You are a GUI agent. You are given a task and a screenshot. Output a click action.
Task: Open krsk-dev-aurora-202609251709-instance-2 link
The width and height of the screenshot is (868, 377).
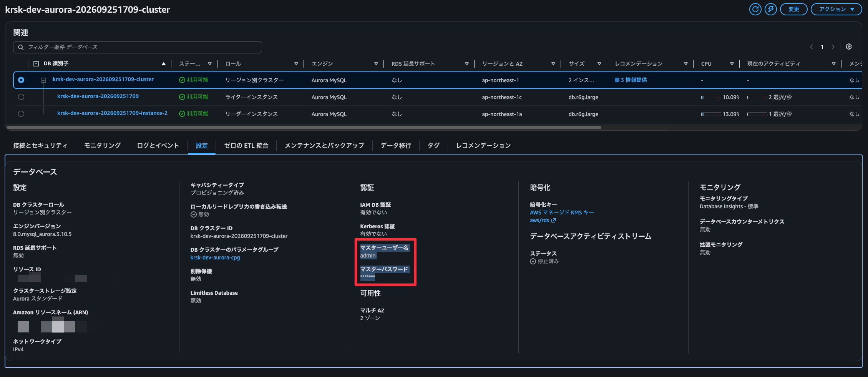[x=112, y=113]
